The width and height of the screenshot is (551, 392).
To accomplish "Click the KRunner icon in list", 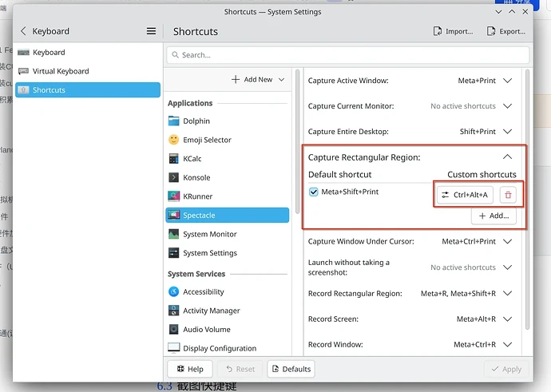I will [174, 196].
